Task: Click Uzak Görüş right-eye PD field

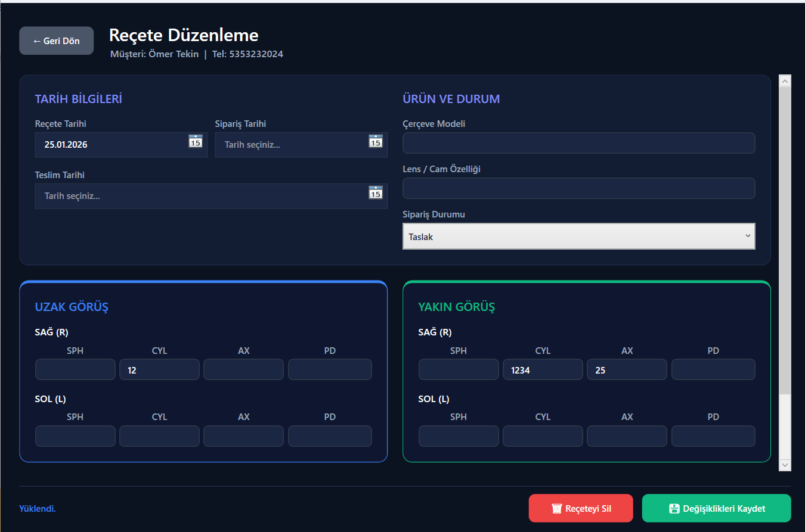Action: click(x=330, y=369)
